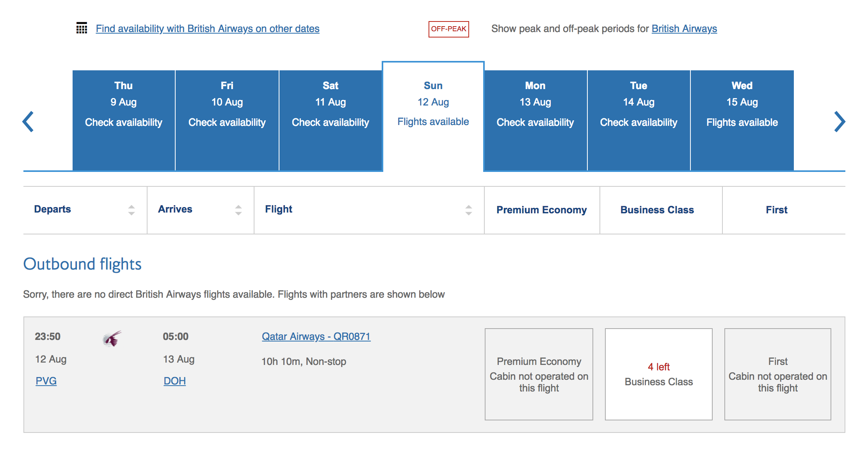The height and width of the screenshot is (454, 868).
Task: Sort by Departs column arrows
Action: point(132,210)
